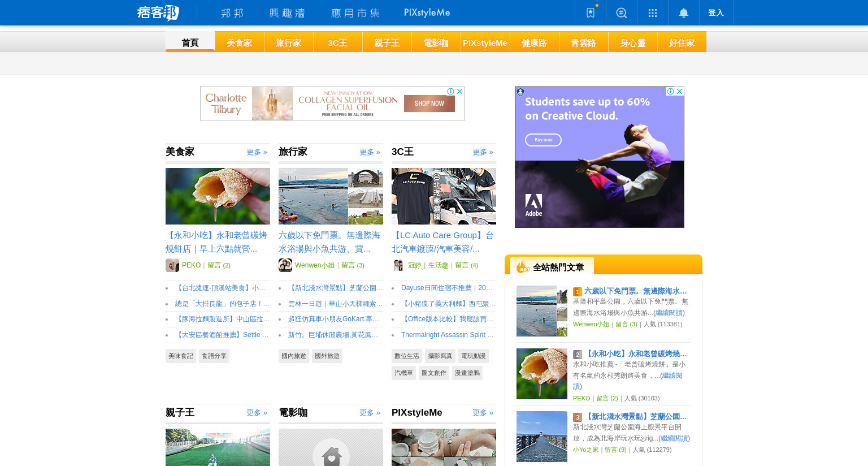Expand the 健康路 category tab

pyautogui.click(x=535, y=42)
